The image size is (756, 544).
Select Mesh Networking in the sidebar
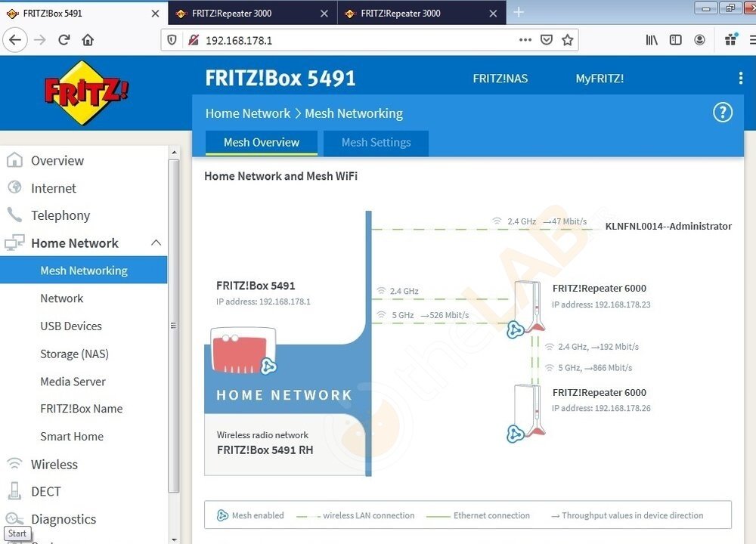(84, 270)
